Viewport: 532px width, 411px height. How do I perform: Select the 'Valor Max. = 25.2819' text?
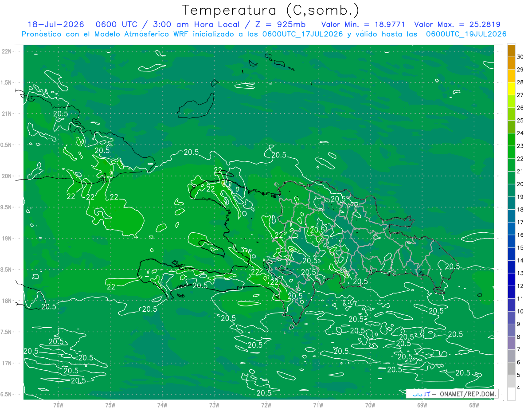click(x=457, y=25)
